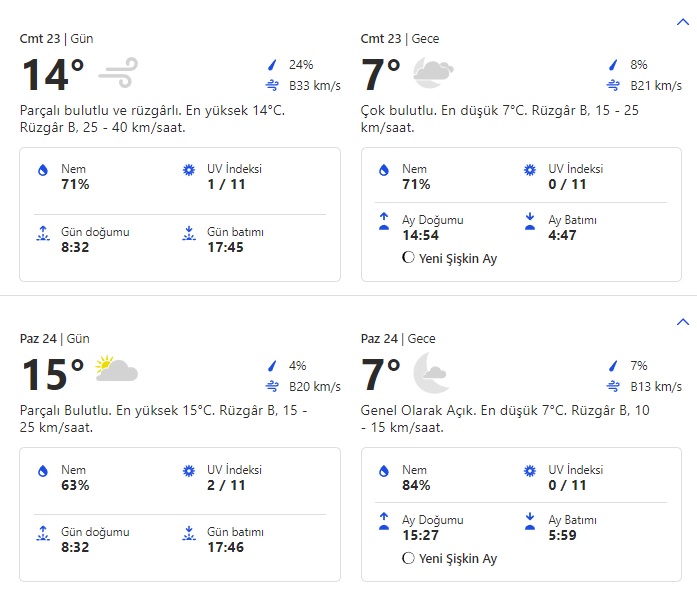Click the 15° temperature for Sunday daytime
Image resolution: width=697 pixels, height=593 pixels.
click(x=53, y=374)
